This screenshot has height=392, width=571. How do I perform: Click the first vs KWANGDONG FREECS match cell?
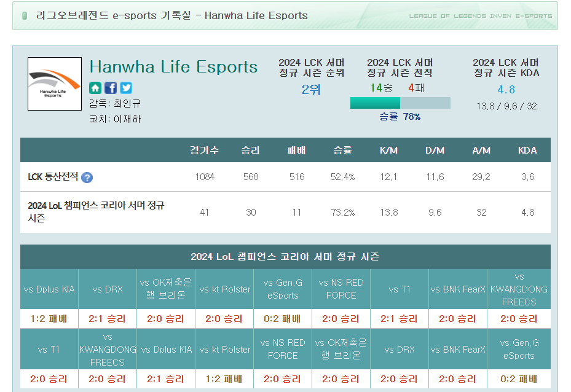(x=519, y=289)
